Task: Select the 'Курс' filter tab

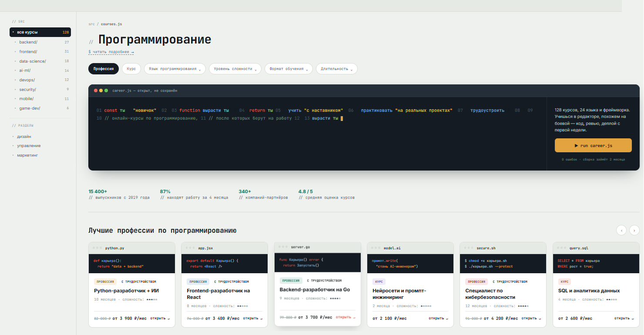Action: click(x=131, y=69)
